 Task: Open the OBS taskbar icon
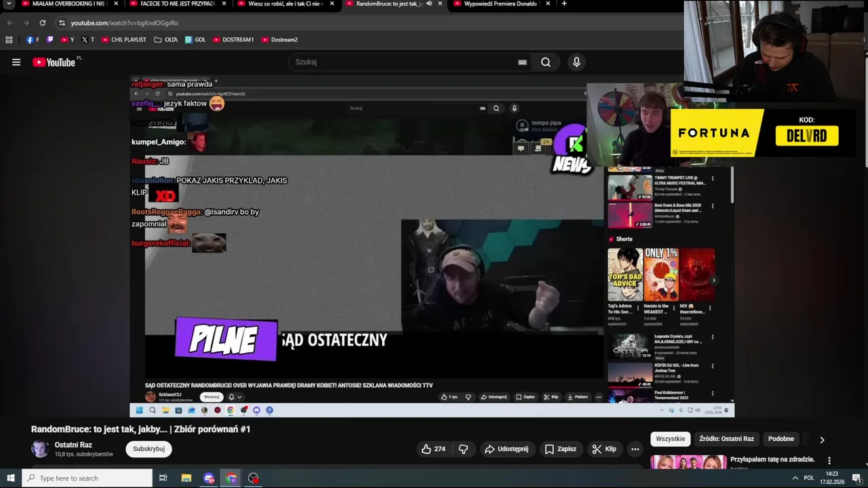pyautogui.click(x=254, y=479)
